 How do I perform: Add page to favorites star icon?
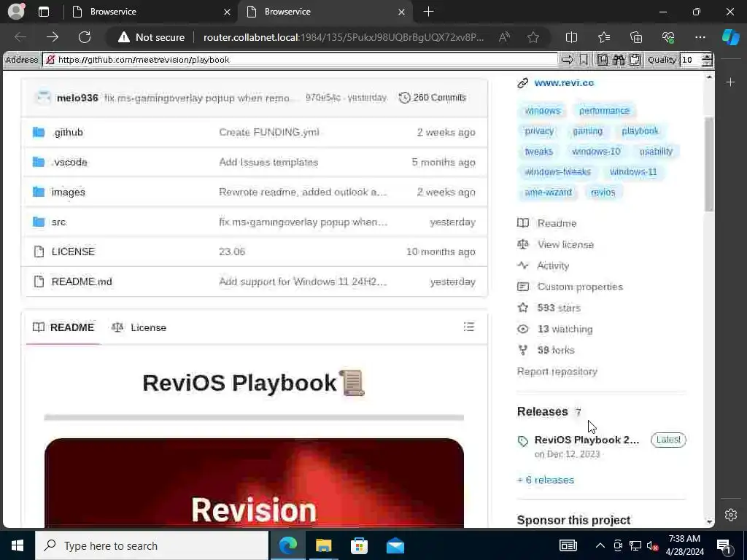[x=533, y=37]
